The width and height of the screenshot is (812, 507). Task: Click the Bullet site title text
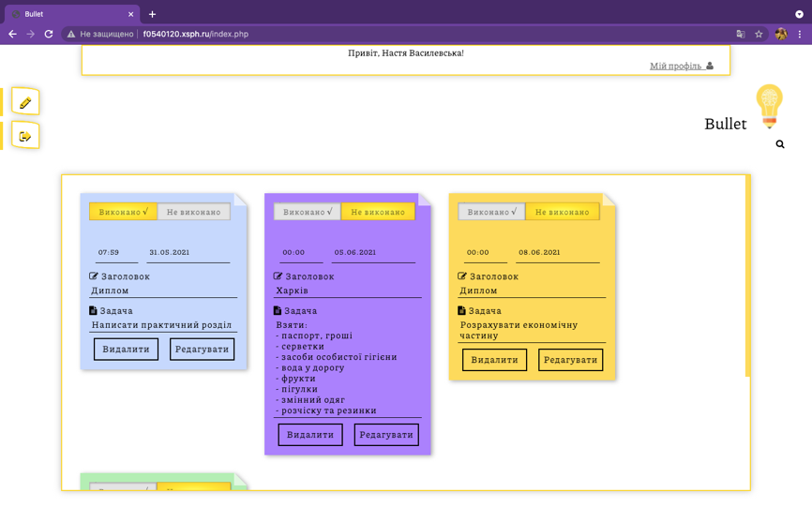pos(726,124)
